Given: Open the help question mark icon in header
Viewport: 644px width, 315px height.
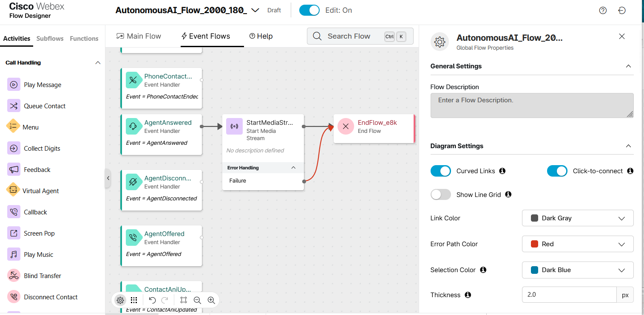Looking at the screenshot, I should [603, 11].
